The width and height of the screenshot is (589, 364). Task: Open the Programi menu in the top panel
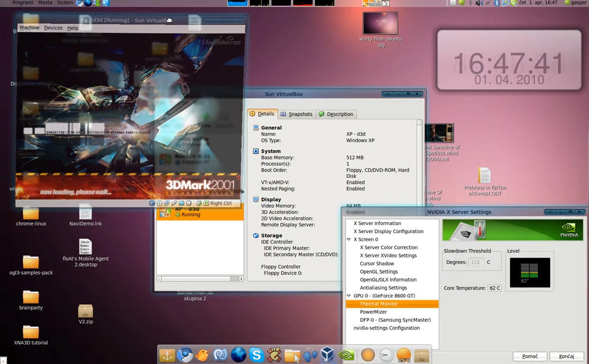point(23,3)
